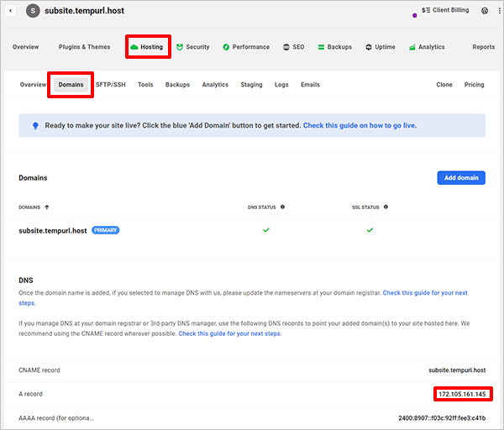Screen dimensions: 504x430
Task: Open the hosting Backups sub-tab
Action: pos(177,85)
